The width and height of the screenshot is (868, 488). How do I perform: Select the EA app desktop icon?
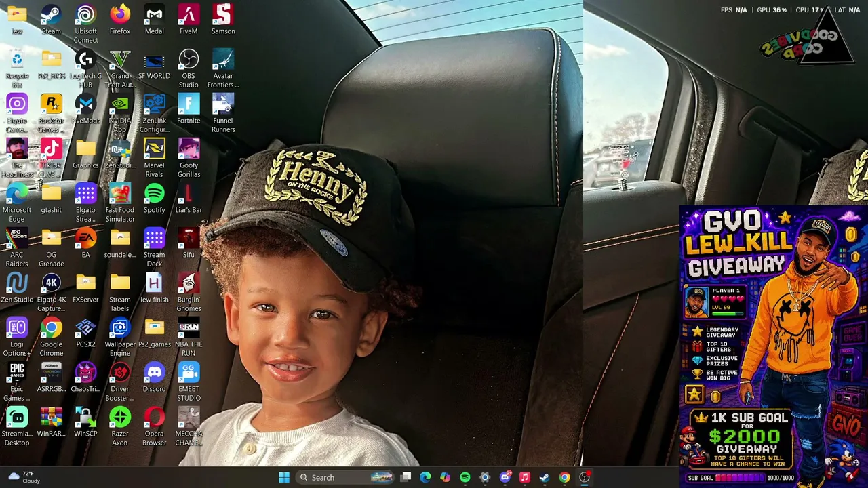click(85, 243)
